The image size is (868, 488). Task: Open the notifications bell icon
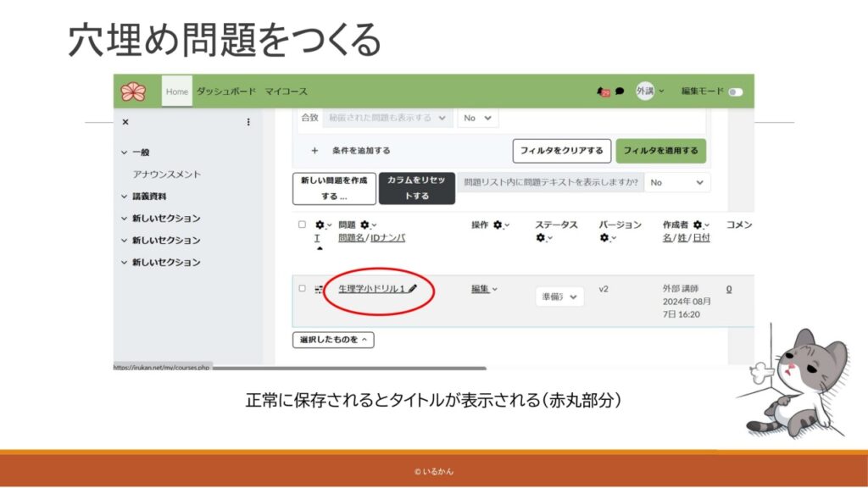(603, 91)
